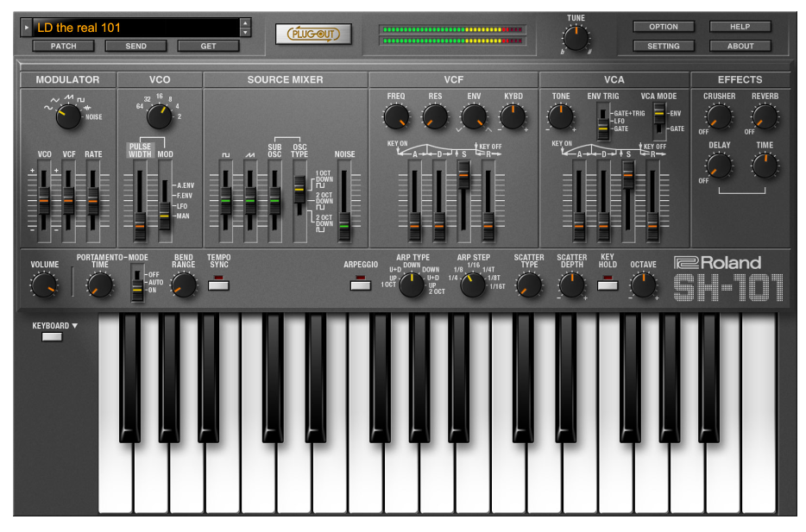806x532 pixels.
Task: Click the square wave level slider handle
Action: pyautogui.click(x=225, y=201)
